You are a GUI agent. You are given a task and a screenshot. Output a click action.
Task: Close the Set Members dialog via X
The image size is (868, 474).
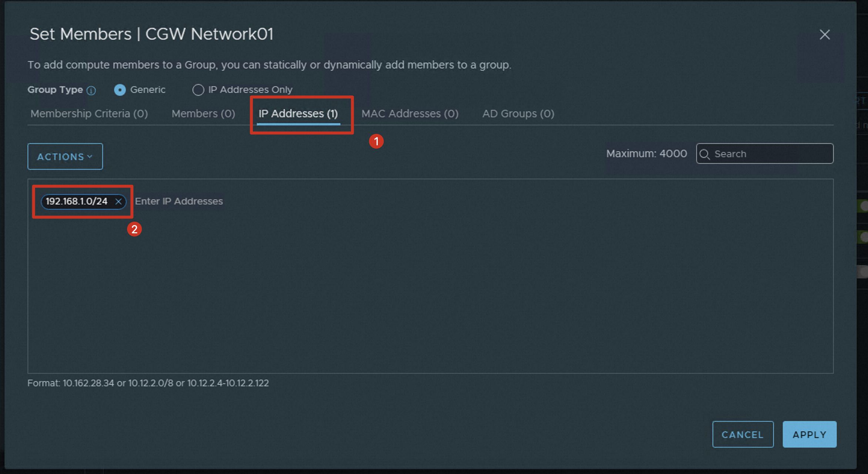824,35
